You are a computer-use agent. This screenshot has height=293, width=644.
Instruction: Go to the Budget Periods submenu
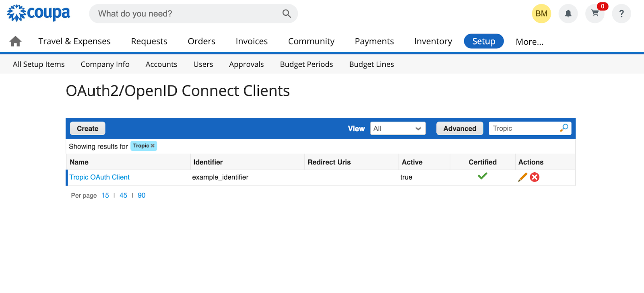coord(306,64)
